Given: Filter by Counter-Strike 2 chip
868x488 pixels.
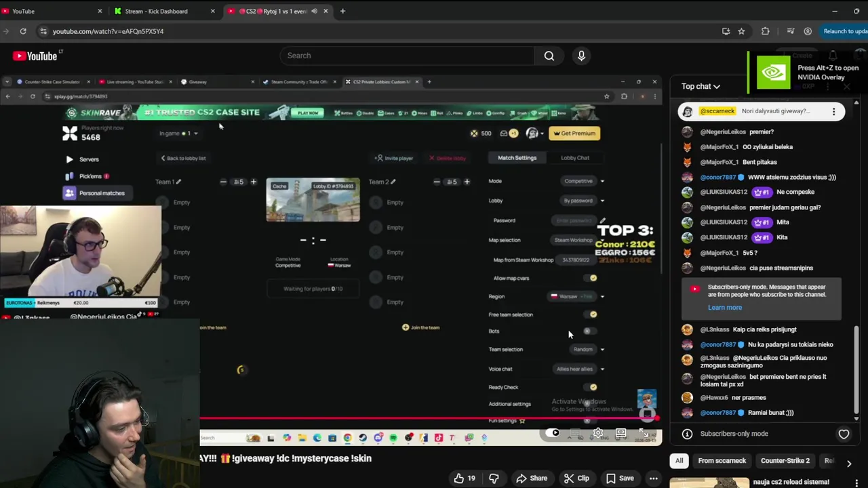Looking at the screenshot, I should pos(785,461).
